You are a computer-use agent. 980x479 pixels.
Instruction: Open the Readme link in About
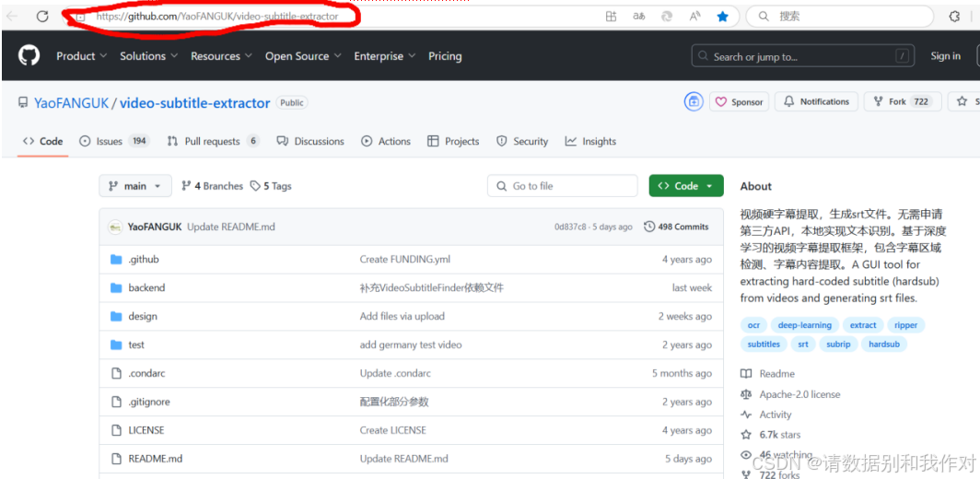768,374
